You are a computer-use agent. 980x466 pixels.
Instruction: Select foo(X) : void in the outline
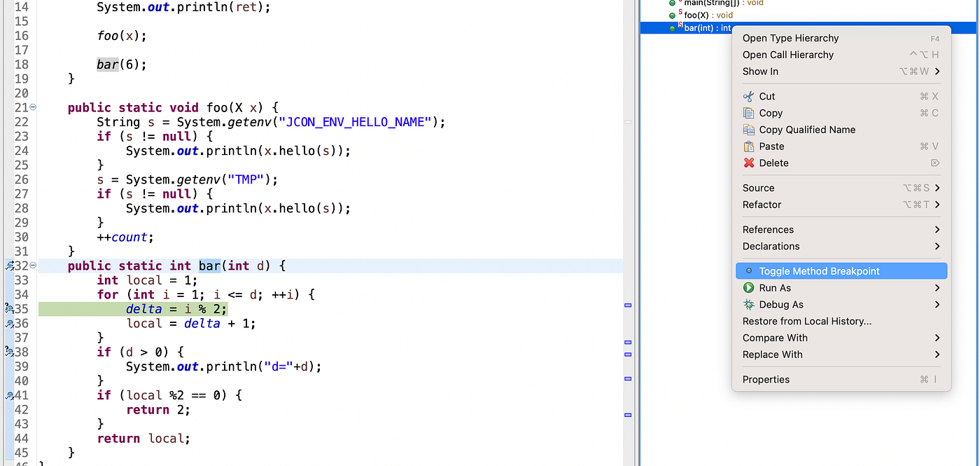[x=708, y=15]
